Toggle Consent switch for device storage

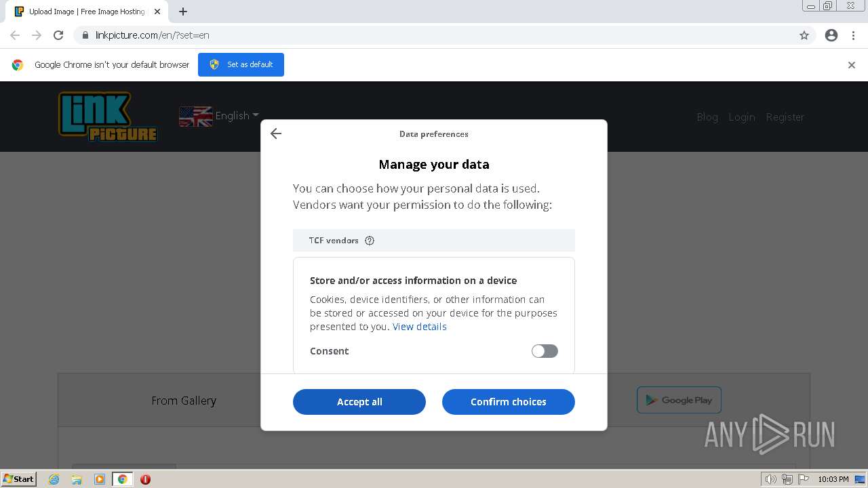point(545,351)
